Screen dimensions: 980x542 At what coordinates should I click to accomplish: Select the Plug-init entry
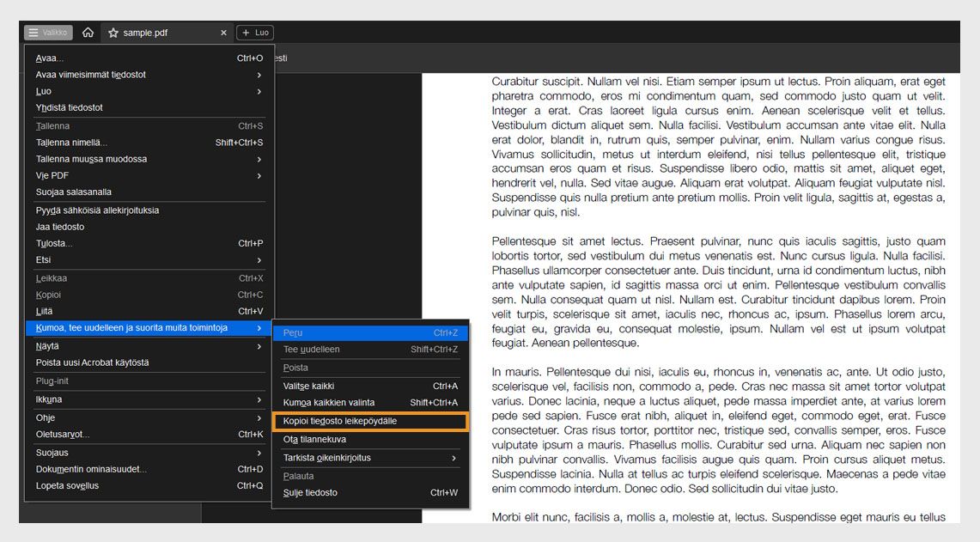[149, 381]
